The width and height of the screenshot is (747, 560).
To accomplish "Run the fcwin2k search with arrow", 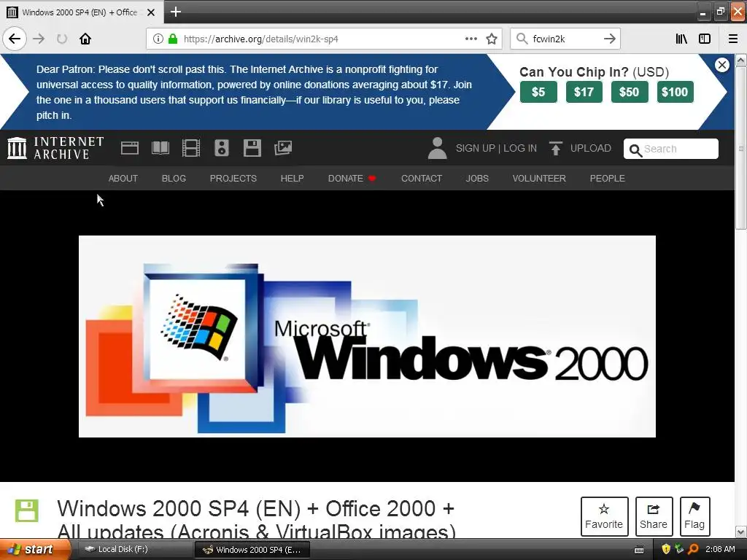I will click(610, 39).
